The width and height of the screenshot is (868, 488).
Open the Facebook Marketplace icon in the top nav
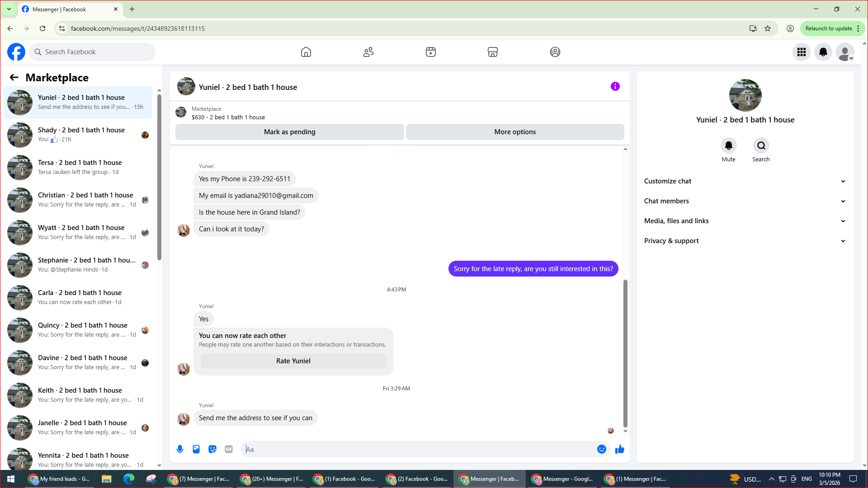tap(493, 52)
